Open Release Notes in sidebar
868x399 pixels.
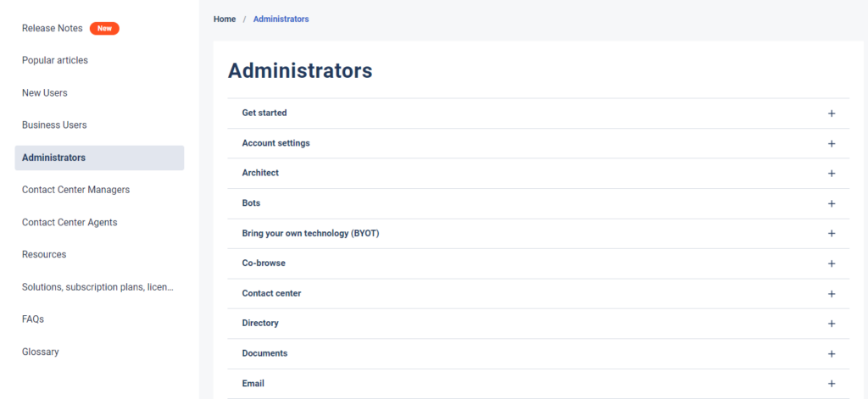[x=52, y=28]
